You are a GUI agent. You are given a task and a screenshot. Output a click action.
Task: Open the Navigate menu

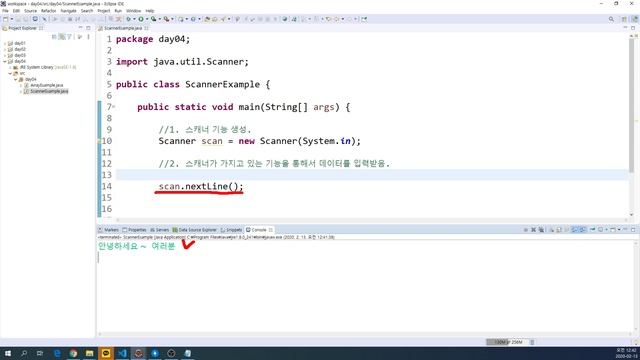pyautogui.click(x=68, y=11)
